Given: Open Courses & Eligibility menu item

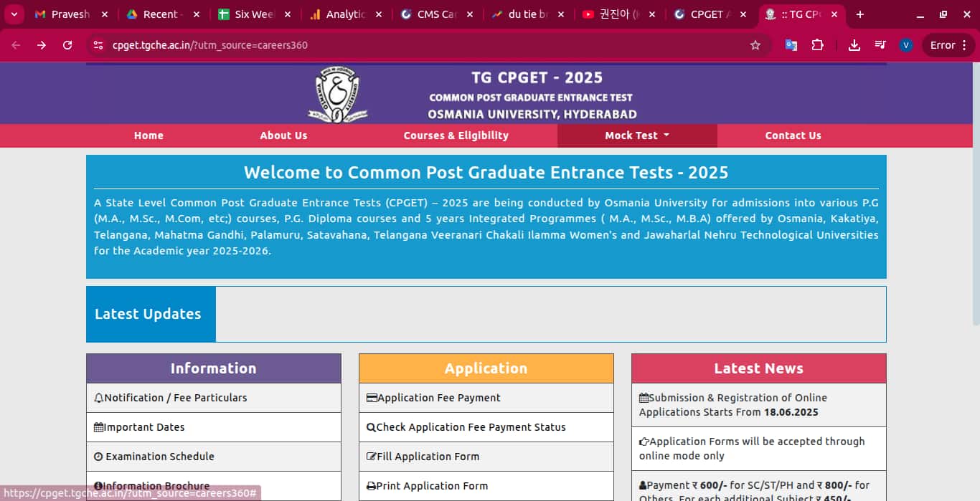Looking at the screenshot, I should pos(456,135).
